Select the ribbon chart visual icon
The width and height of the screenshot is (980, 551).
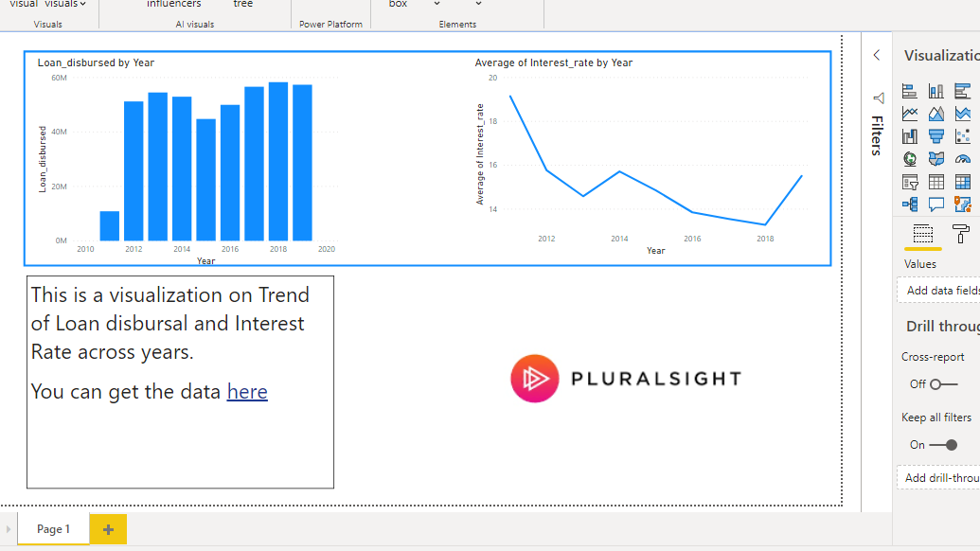point(909,136)
